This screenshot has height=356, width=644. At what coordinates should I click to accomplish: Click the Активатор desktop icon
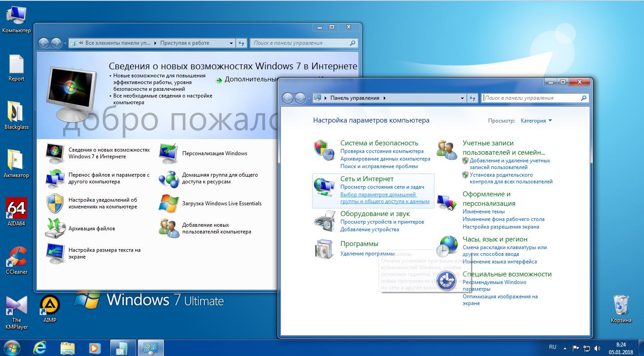pyautogui.click(x=16, y=164)
